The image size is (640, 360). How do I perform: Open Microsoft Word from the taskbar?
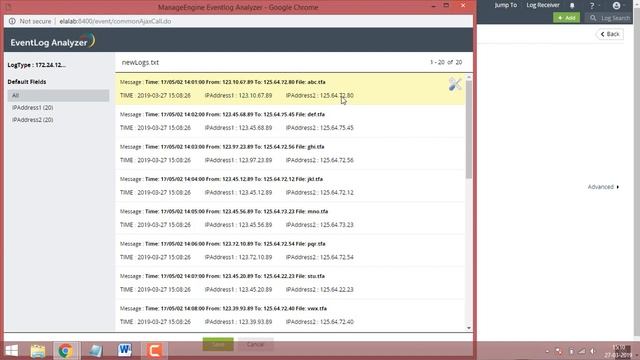click(125, 350)
